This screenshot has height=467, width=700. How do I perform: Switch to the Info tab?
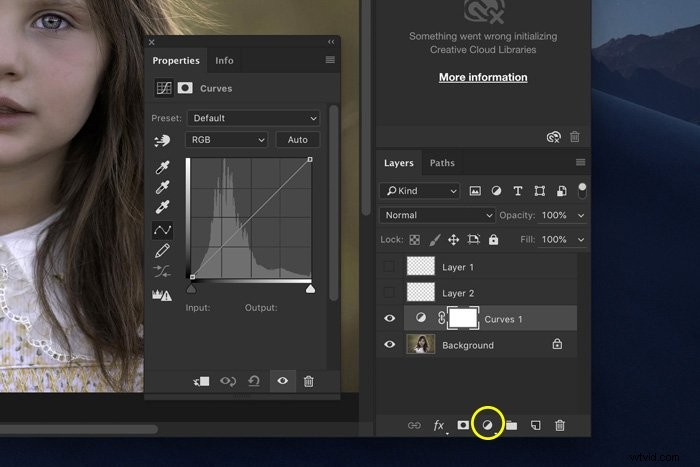(x=224, y=61)
